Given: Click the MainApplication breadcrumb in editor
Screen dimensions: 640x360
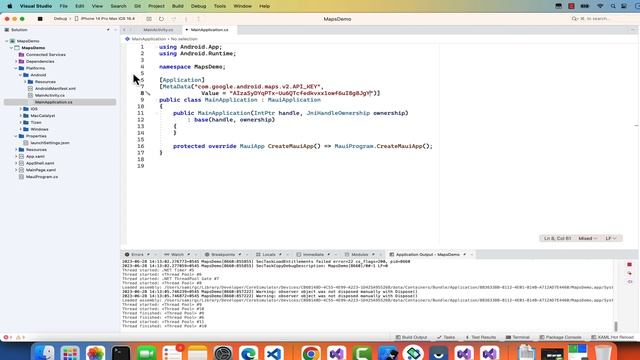Looking at the screenshot, I should [149, 39].
